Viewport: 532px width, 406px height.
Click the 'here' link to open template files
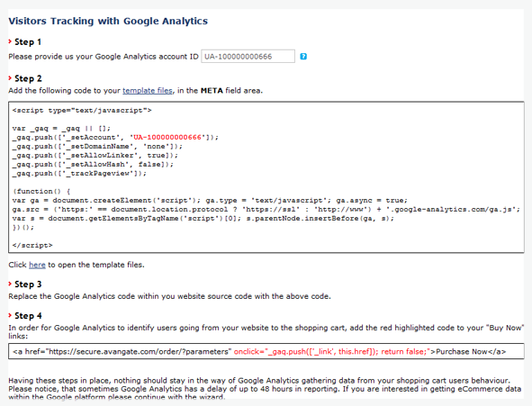pyautogui.click(x=37, y=265)
